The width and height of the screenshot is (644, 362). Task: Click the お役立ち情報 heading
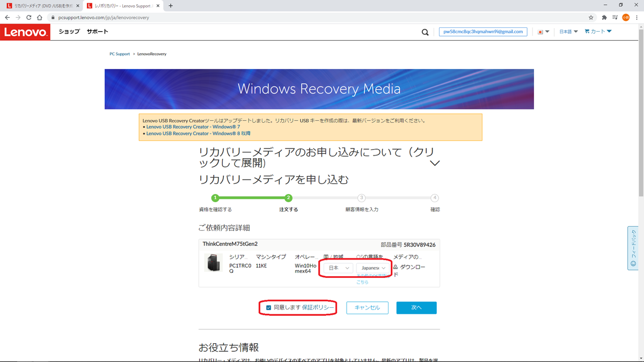point(229,348)
